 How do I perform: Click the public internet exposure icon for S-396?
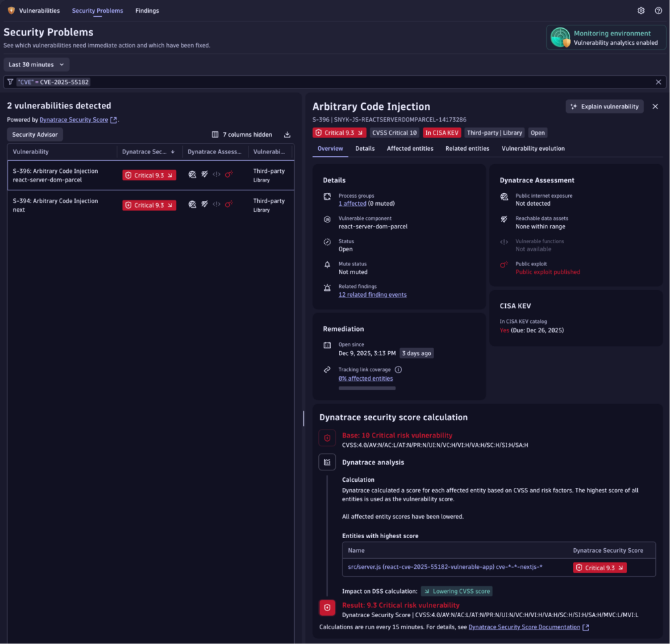coord(193,174)
